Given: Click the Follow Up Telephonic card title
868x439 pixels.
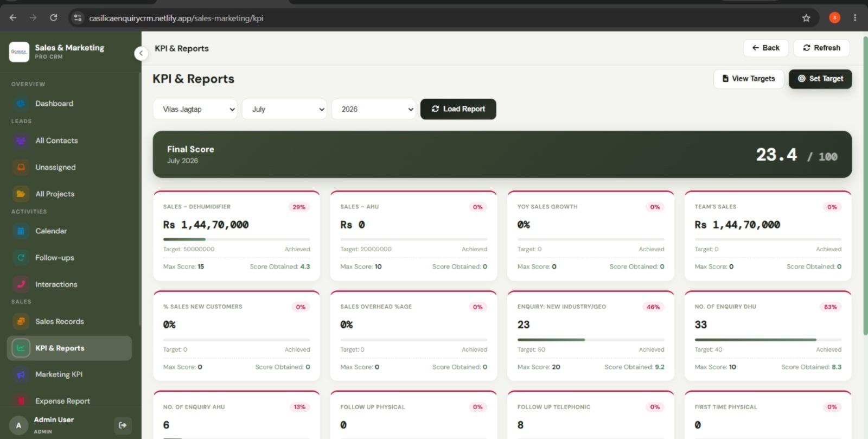Looking at the screenshot, I should (x=554, y=407).
